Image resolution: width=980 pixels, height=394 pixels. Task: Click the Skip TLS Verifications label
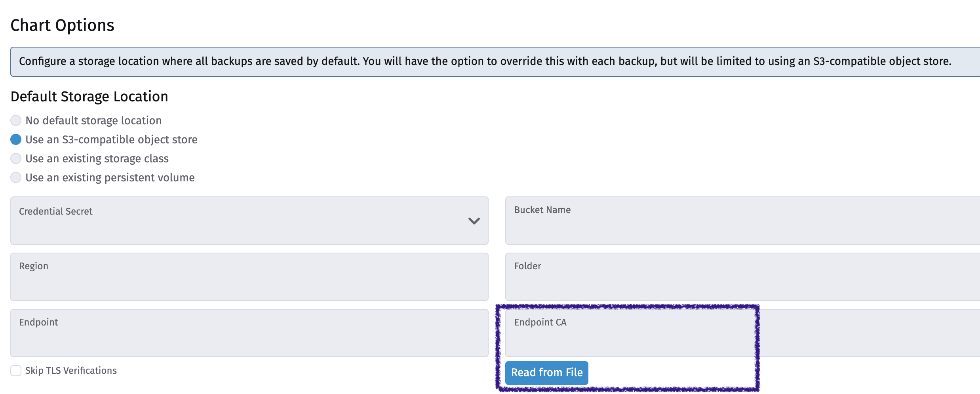70,370
